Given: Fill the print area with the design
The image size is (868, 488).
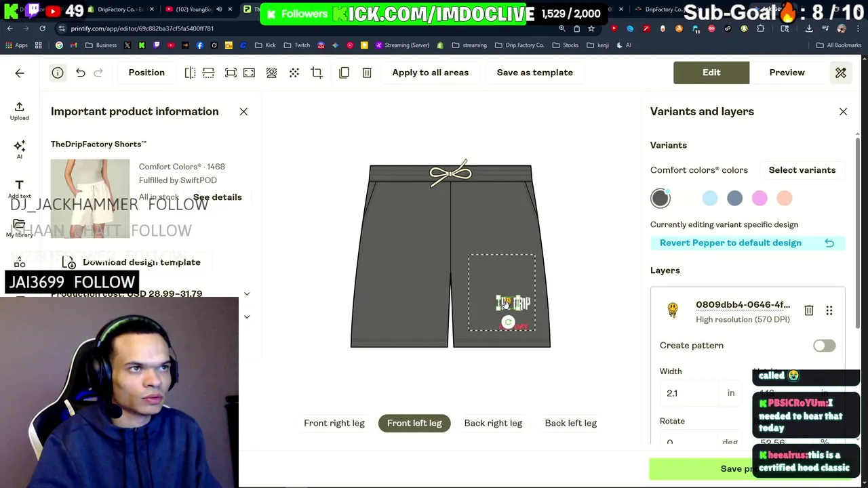Looking at the screenshot, I should click(249, 73).
